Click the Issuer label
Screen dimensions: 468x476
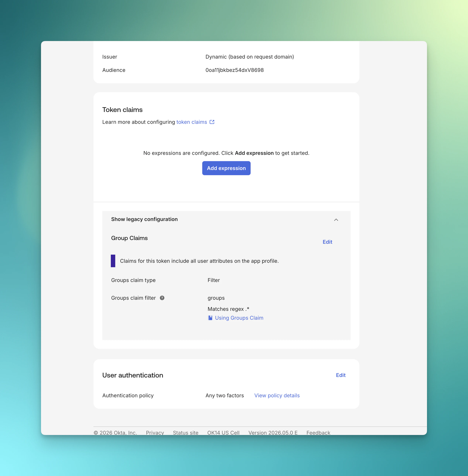pos(110,57)
